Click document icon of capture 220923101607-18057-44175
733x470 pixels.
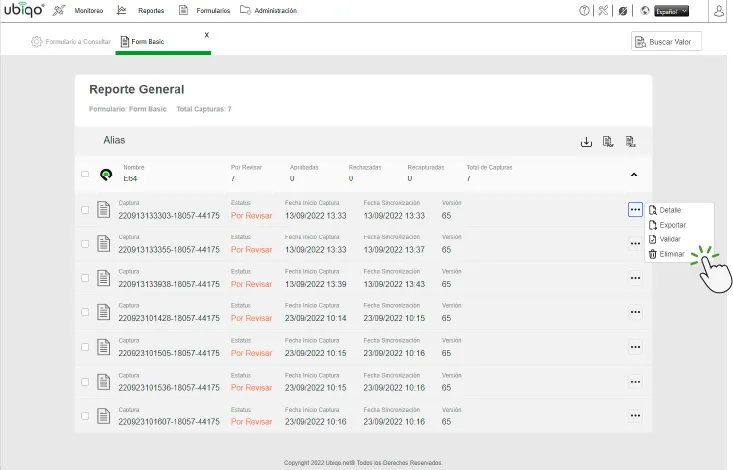104,416
